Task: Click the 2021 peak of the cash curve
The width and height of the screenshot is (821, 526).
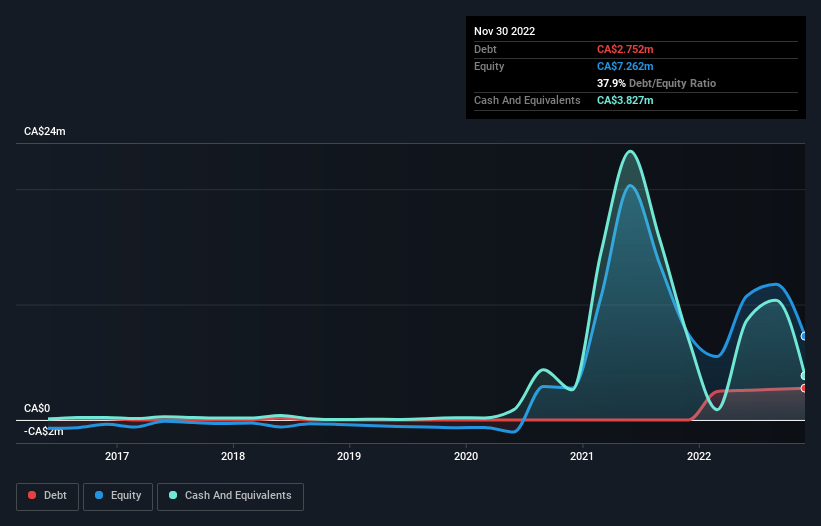Action: (x=630, y=151)
